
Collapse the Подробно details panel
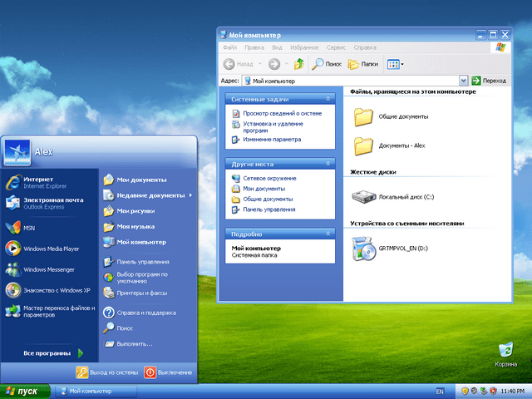pos(329,234)
